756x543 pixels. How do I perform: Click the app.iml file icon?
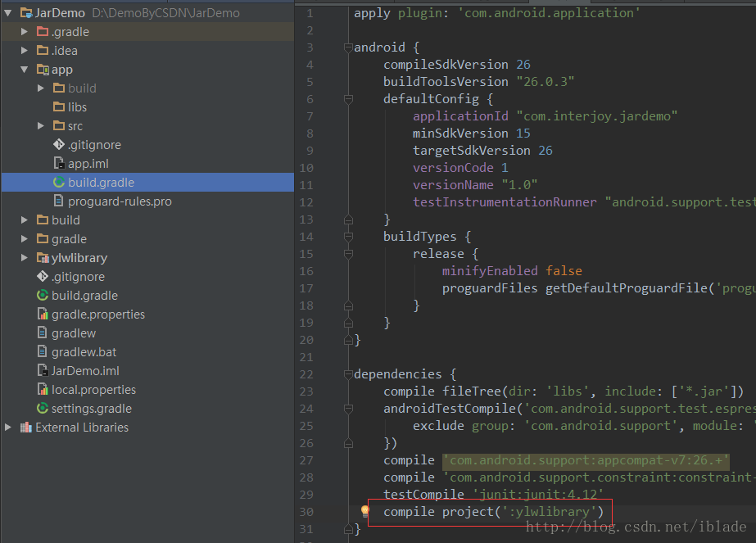pos(59,164)
